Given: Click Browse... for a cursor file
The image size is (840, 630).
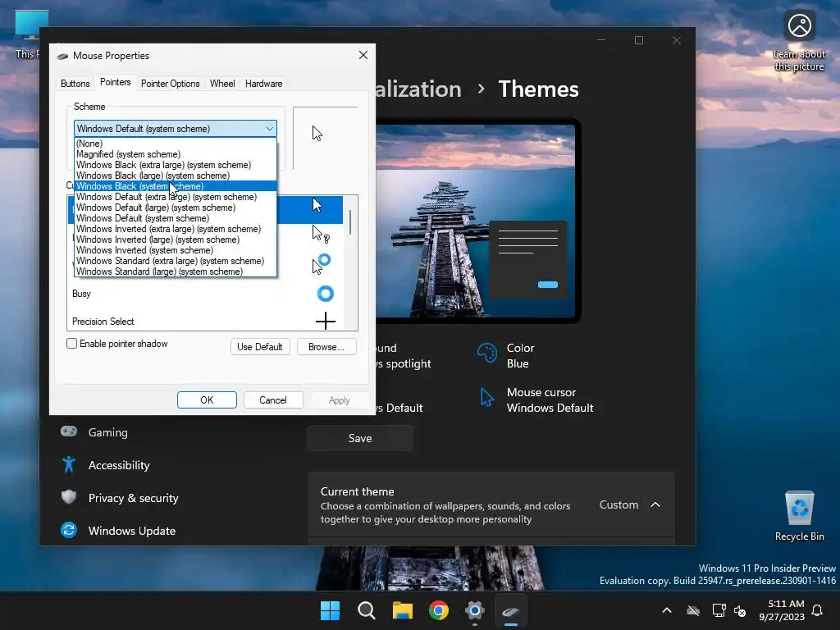Looking at the screenshot, I should 326,347.
